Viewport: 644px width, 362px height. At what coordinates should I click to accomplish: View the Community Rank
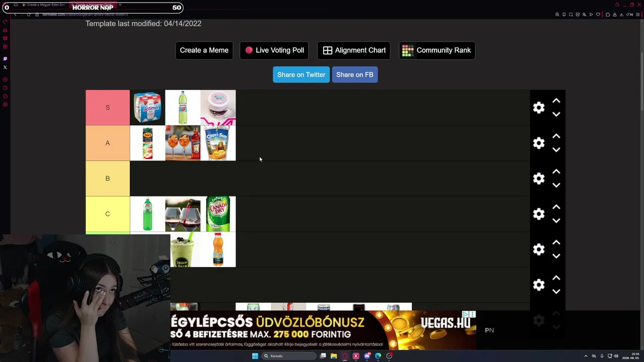(x=437, y=50)
